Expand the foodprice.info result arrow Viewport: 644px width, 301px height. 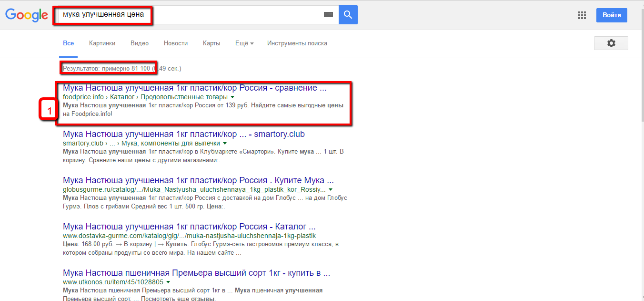click(232, 97)
